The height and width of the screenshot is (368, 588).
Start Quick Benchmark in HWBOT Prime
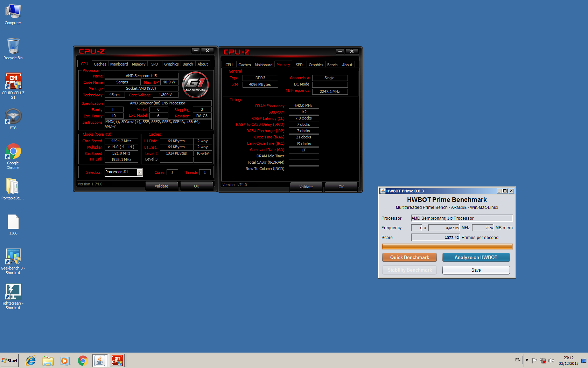click(x=409, y=257)
